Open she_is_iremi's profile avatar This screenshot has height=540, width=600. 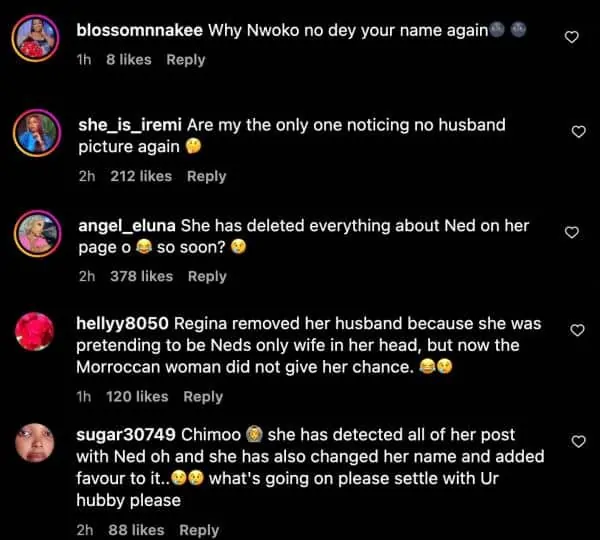coord(37,133)
